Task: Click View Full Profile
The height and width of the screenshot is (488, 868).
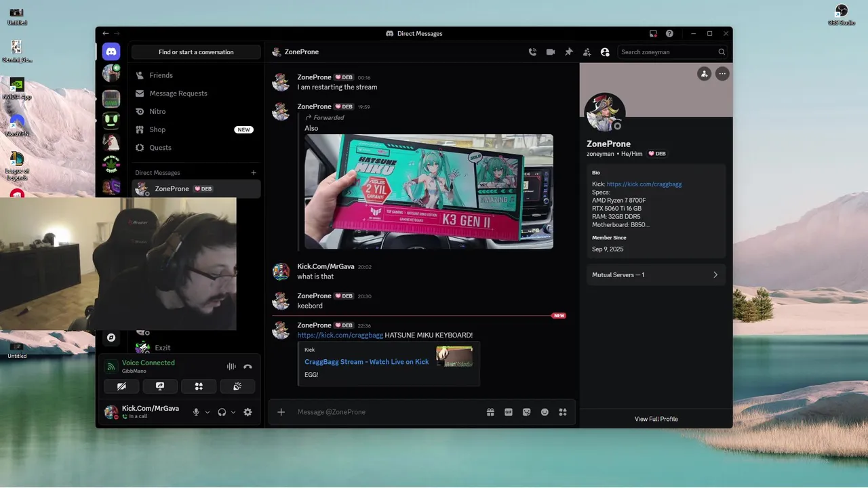Action: point(656,419)
